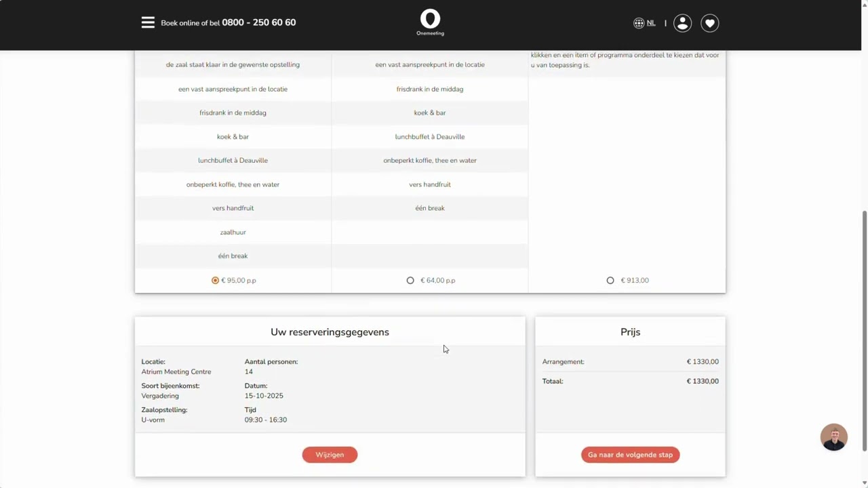This screenshot has width=868, height=488.
Task: Click the scrollbar down arrow
Action: (x=864, y=483)
